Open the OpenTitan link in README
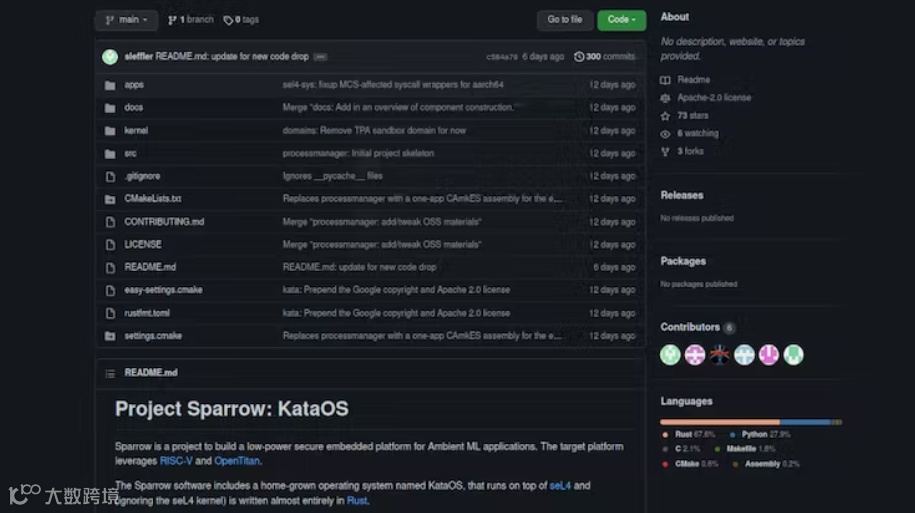Viewport: 915px width, 513px height. [237, 461]
